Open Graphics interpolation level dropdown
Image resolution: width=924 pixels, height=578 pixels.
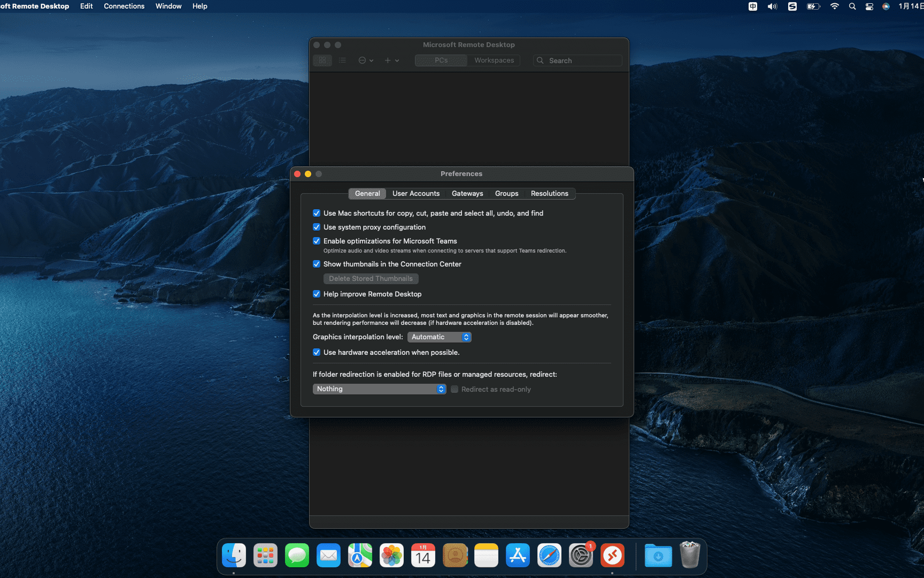point(439,337)
